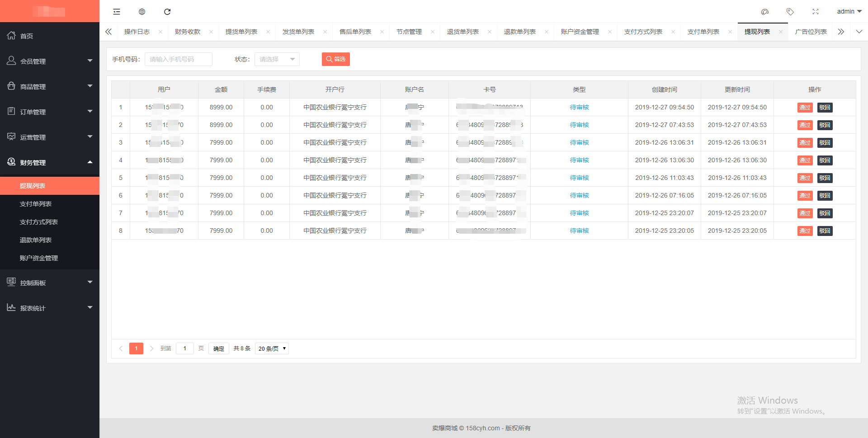Open 退款单列表 in the sidebar submenu

click(50, 240)
